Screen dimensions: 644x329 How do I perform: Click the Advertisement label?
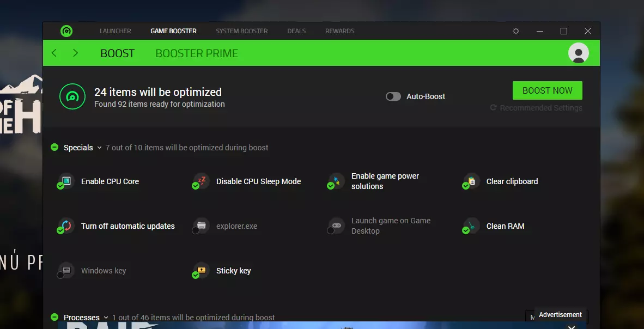(x=560, y=315)
